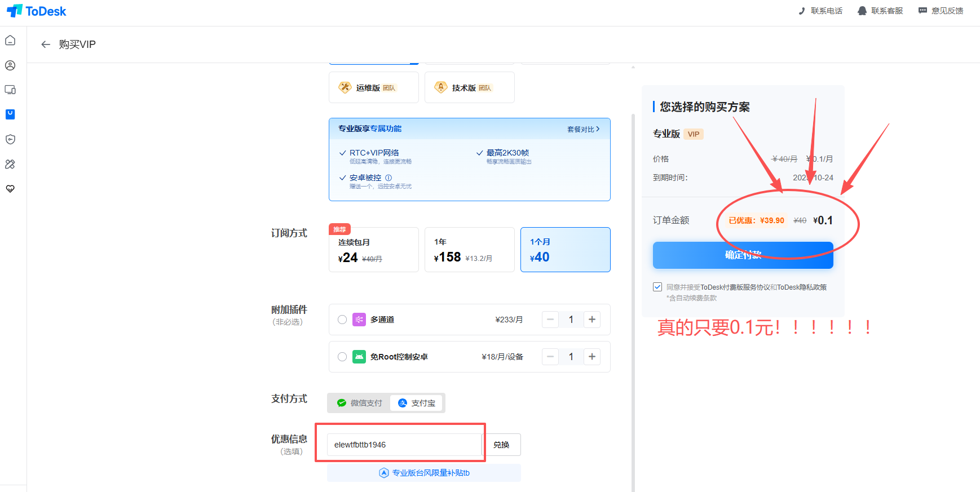This screenshot has height=492, width=980.
Task: Click the 订阅方式 section label
Action: click(x=289, y=233)
